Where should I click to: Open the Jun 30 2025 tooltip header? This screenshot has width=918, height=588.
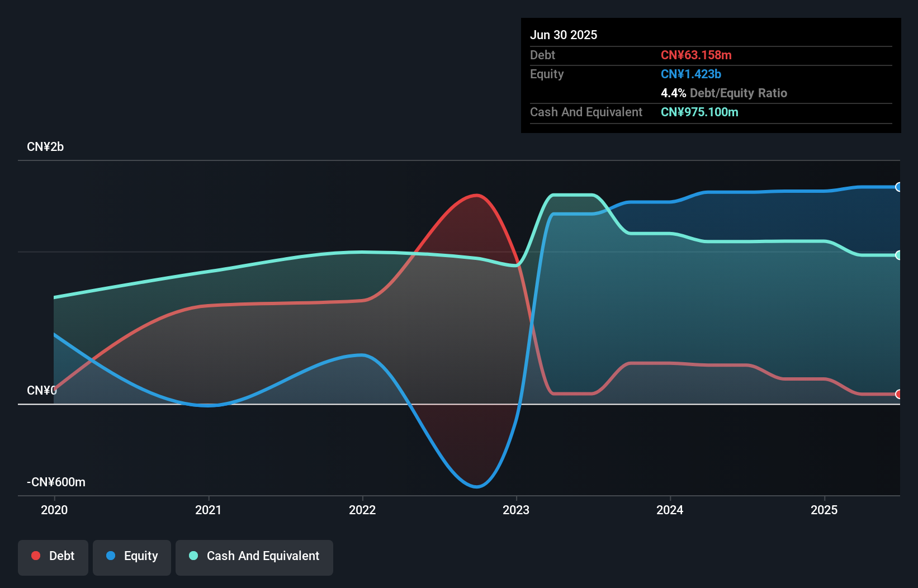pos(564,35)
